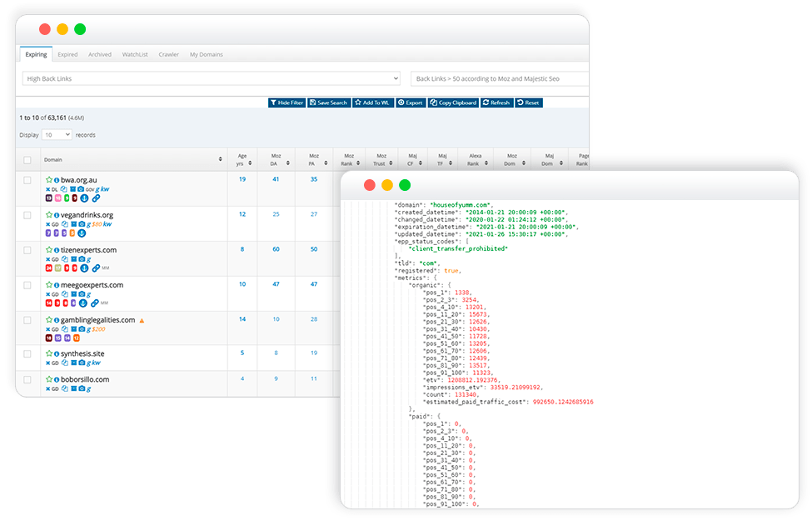
Task: Star vegandrinks.org domain
Action: pos(48,214)
